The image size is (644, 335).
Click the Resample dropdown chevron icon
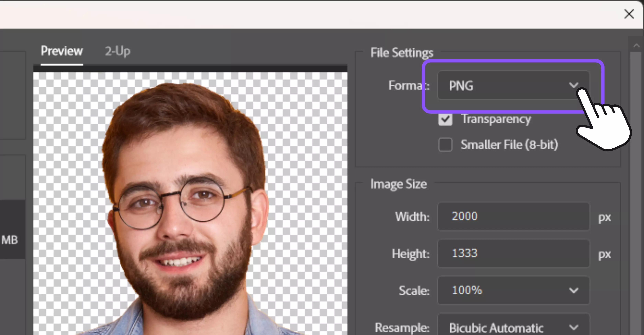coord(574,327)
